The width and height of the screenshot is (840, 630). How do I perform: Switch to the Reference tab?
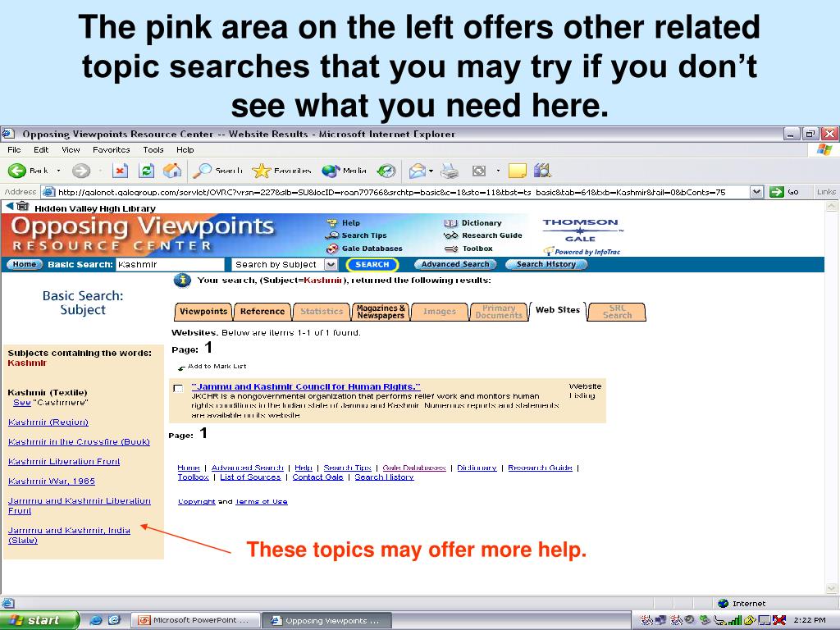tap(262, 311)
